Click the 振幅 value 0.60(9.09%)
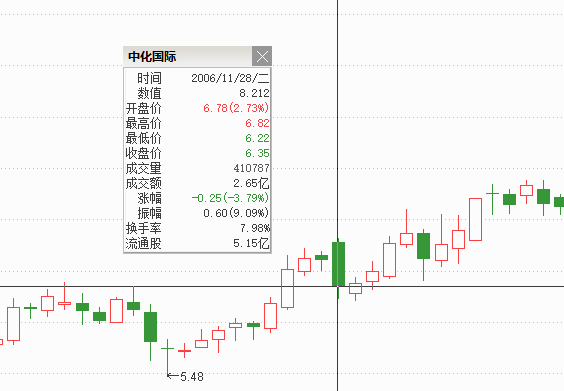The image size is (564, 391). pos(236,213)
